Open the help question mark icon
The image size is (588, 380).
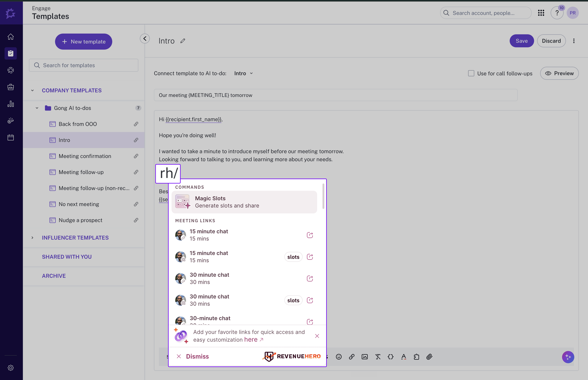click(x=557, y=13)
